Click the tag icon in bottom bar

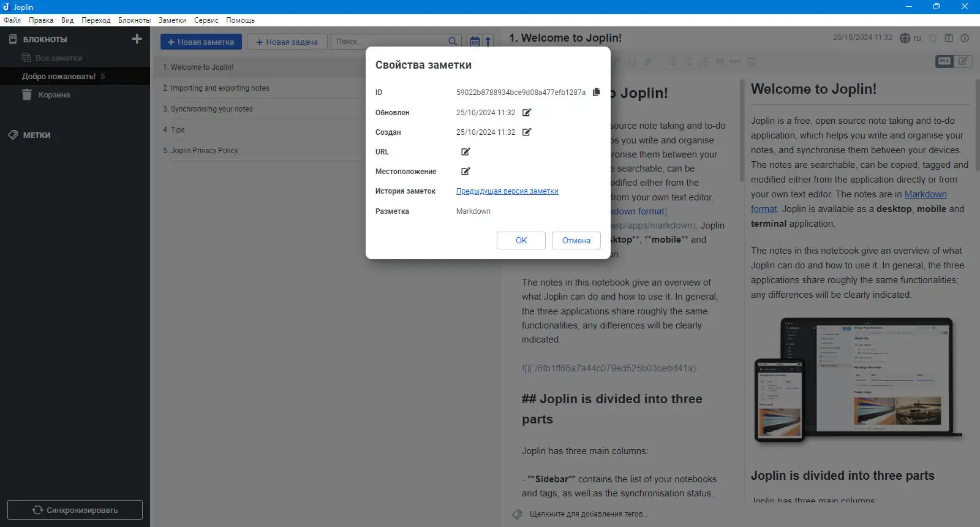pos(517,514)
